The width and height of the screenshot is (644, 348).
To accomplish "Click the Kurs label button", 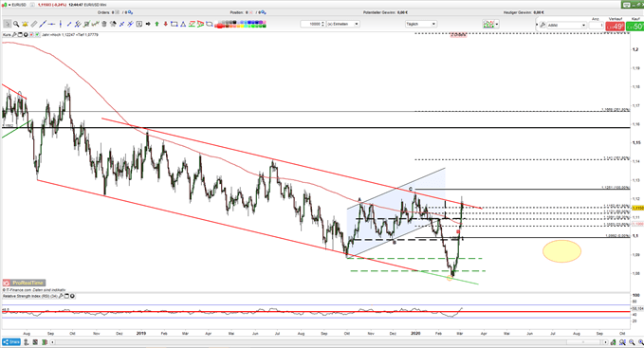I will (7, 35).
